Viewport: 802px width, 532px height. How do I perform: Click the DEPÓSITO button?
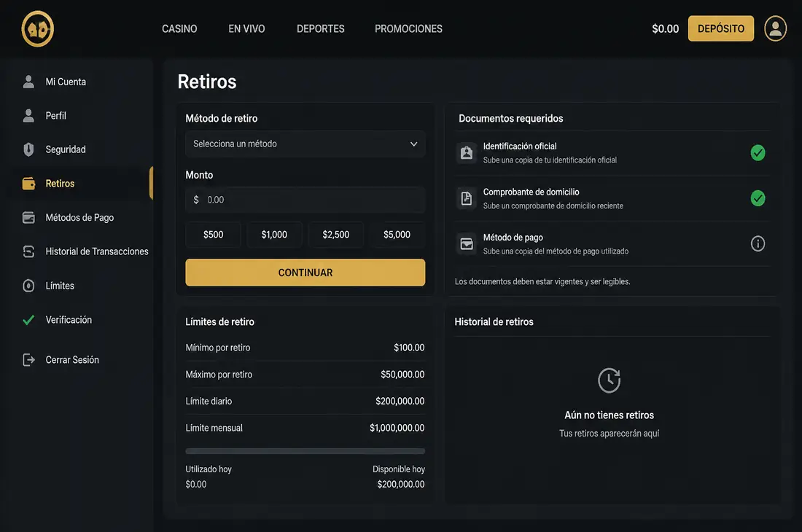720,28
